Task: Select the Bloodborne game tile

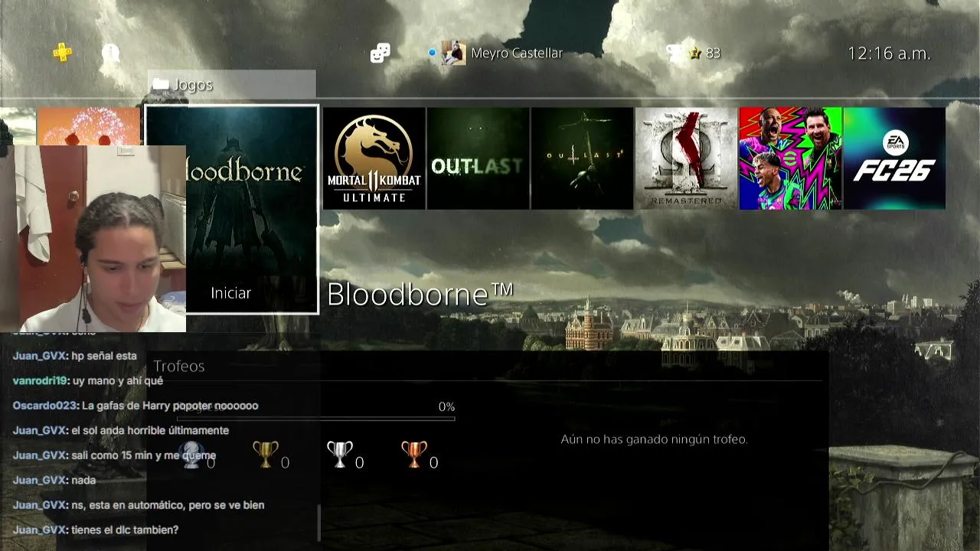Action: point(232,209)
